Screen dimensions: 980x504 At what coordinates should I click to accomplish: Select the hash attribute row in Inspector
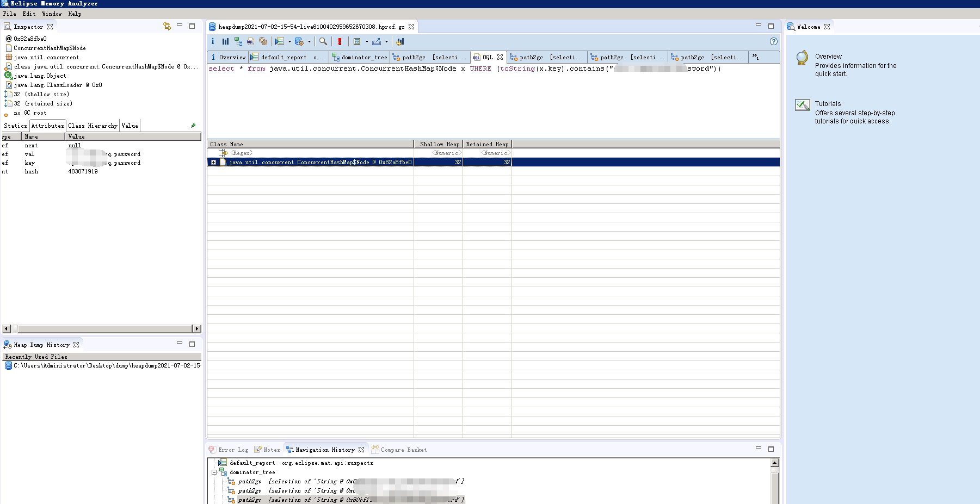point(101,171)
